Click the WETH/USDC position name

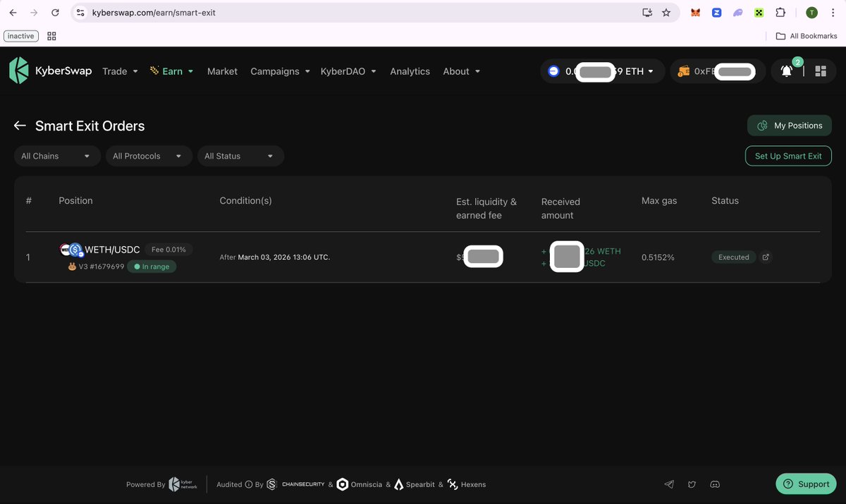coord(112,250)
